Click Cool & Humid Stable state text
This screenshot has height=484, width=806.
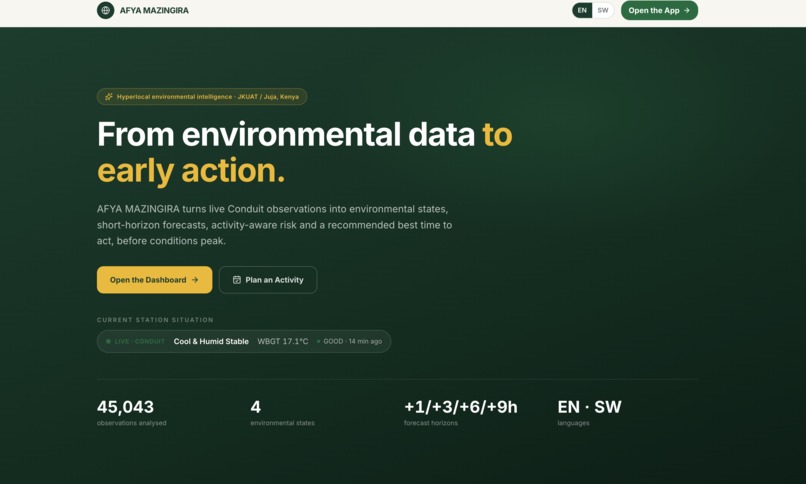click(x=211, y=341)
